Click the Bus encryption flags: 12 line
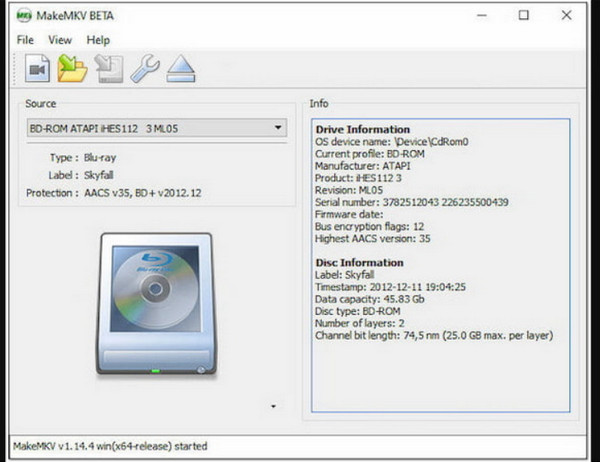Viewport: 600px width, 462px height. (369, 227)
